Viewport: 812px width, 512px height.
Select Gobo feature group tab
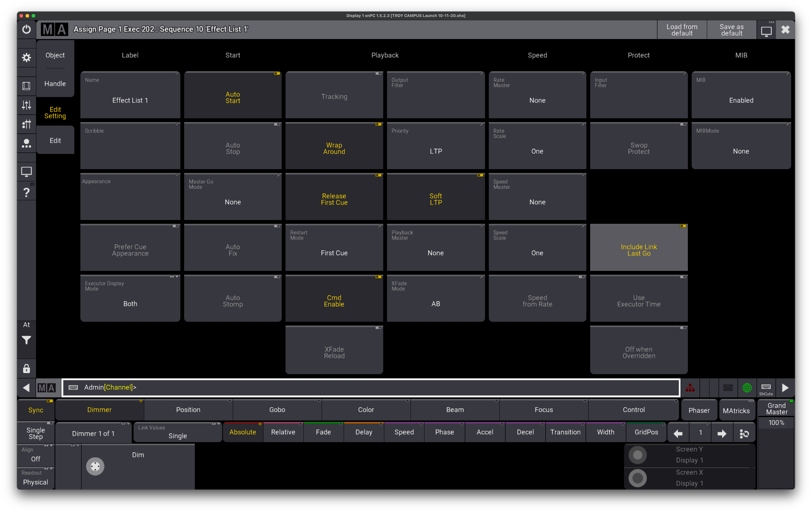(277, 410)
